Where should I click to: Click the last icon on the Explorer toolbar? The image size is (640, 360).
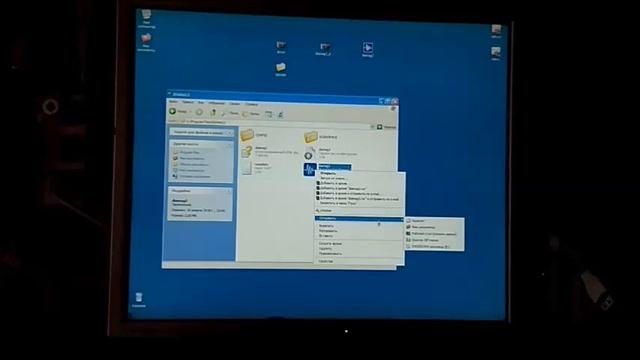click(280, 115)
